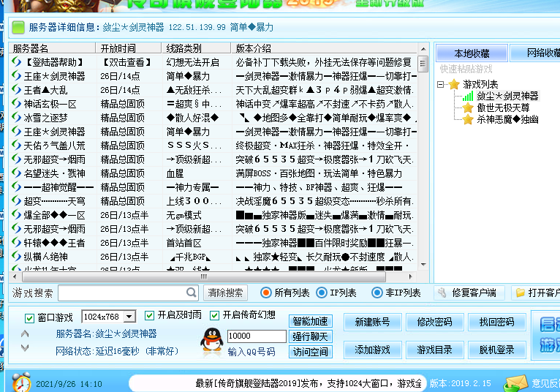Click the 强行聊天 button
560x392 pixels.
click(311, 336)
